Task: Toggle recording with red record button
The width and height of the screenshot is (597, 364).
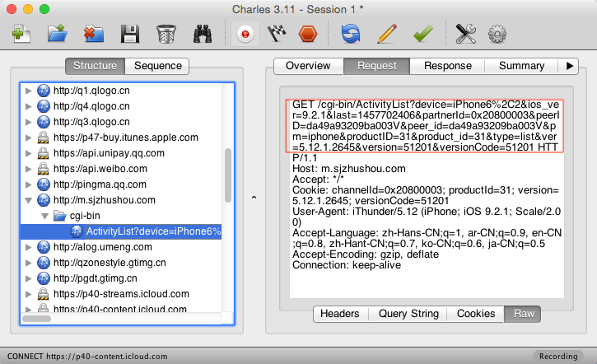Action: (x=245, y=34)
